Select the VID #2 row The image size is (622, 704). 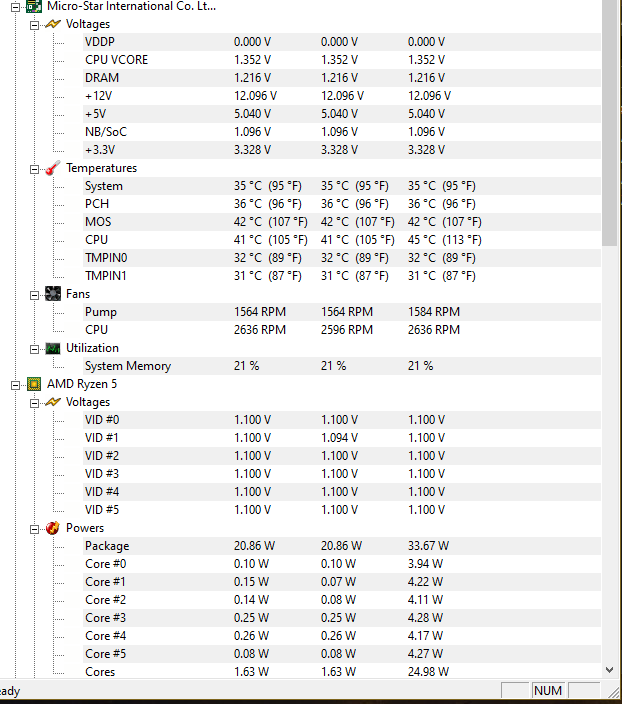(x=342, y=456)
